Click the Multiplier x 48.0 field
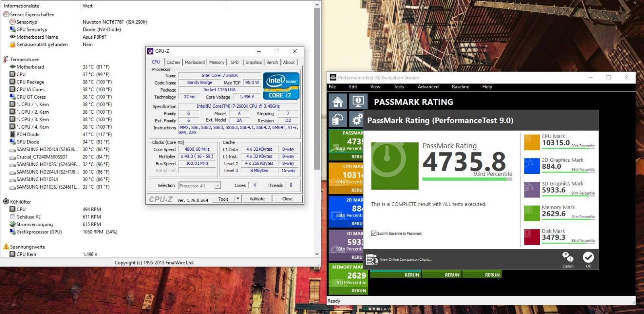 click(197, 156)
